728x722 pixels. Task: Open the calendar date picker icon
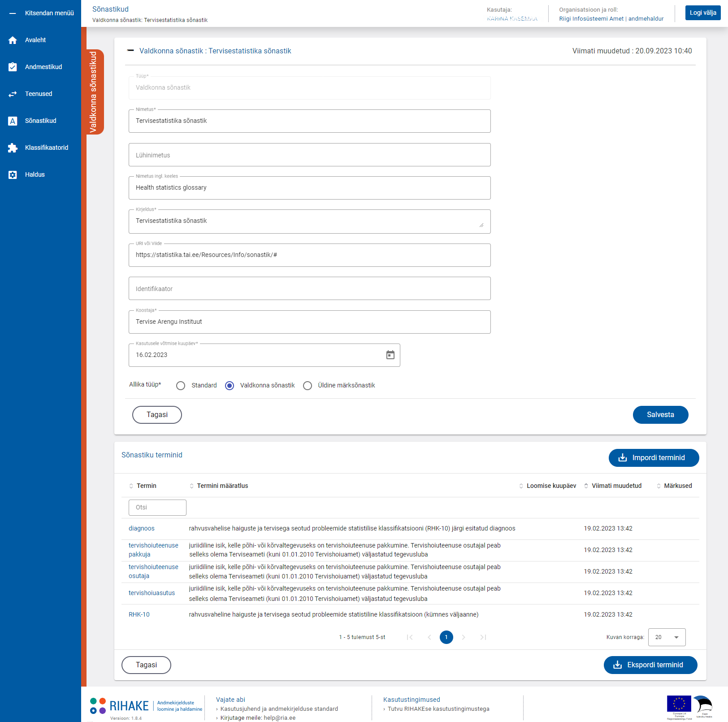[x=390, y=355]
